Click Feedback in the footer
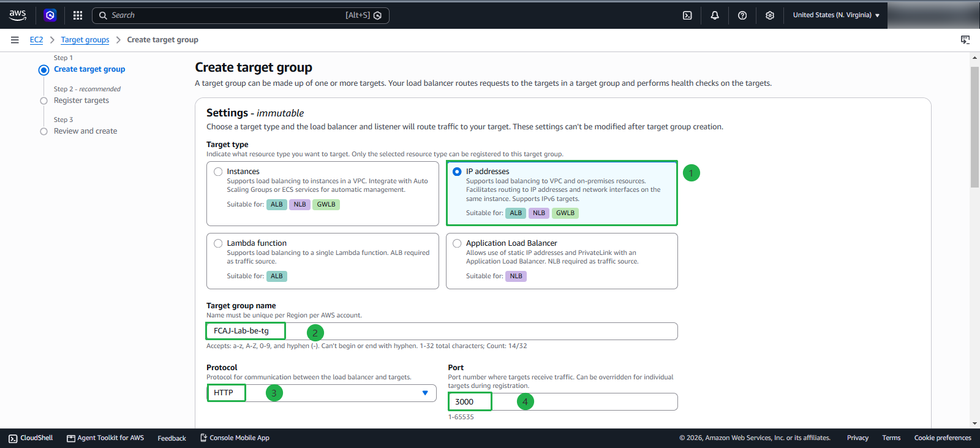Screen dimensions: 980x448 click(171, 438)
